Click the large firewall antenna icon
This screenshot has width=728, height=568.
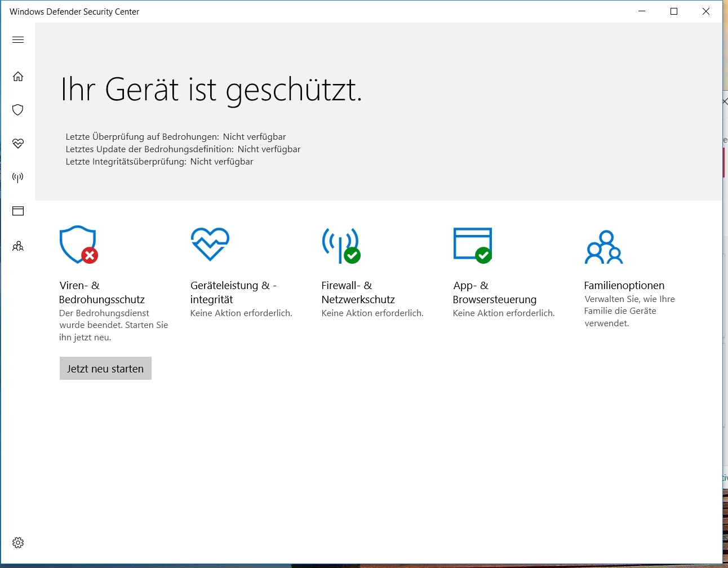coord(341,246)
